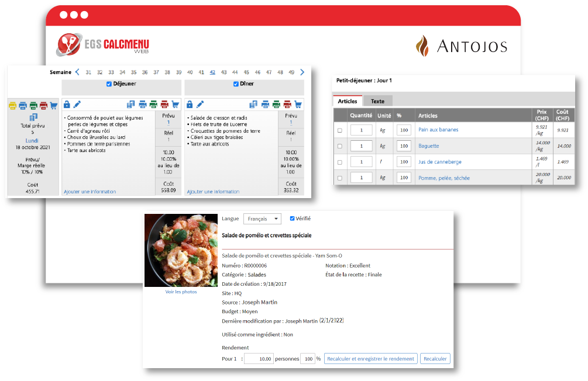Click the red print icon in the Dîner toolbar
The height and width of the screenshot is (381, 588).
click(287, 104)
